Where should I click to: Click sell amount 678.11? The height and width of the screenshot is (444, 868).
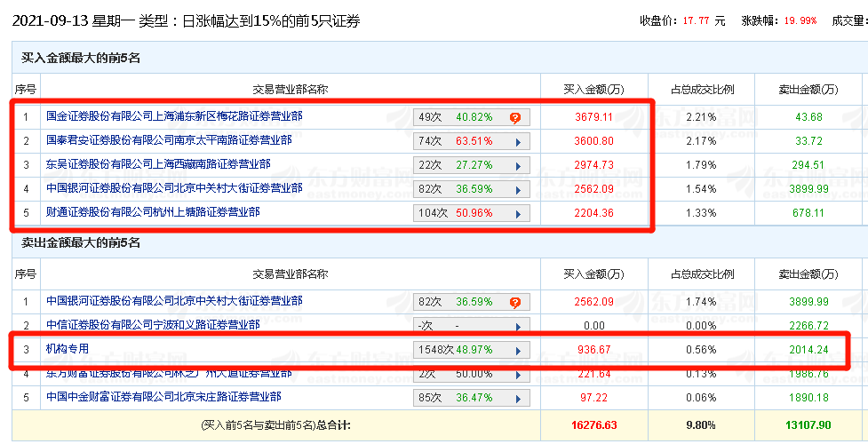[x=808, y=213]
